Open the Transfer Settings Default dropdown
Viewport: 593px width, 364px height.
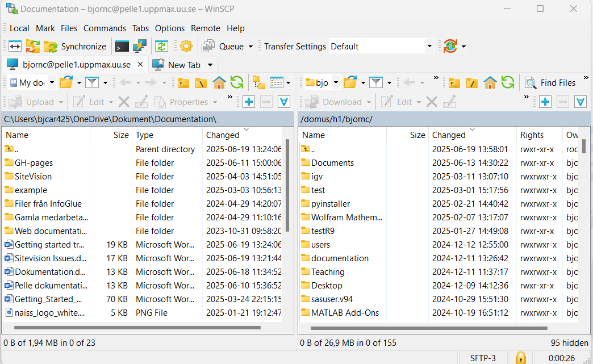tap(429, 46)
